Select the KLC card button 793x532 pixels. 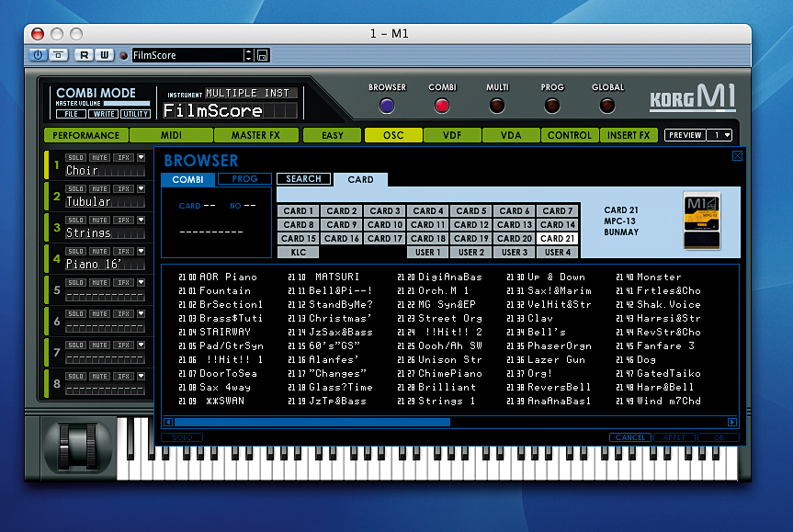coord(299,253)
